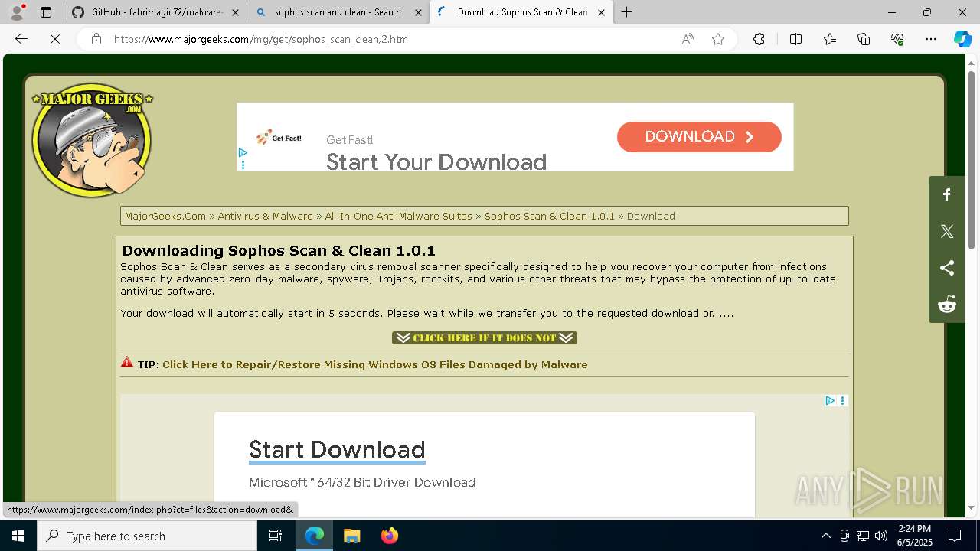
Task: Click the browser Back arrow
Action: click(21, 39)
